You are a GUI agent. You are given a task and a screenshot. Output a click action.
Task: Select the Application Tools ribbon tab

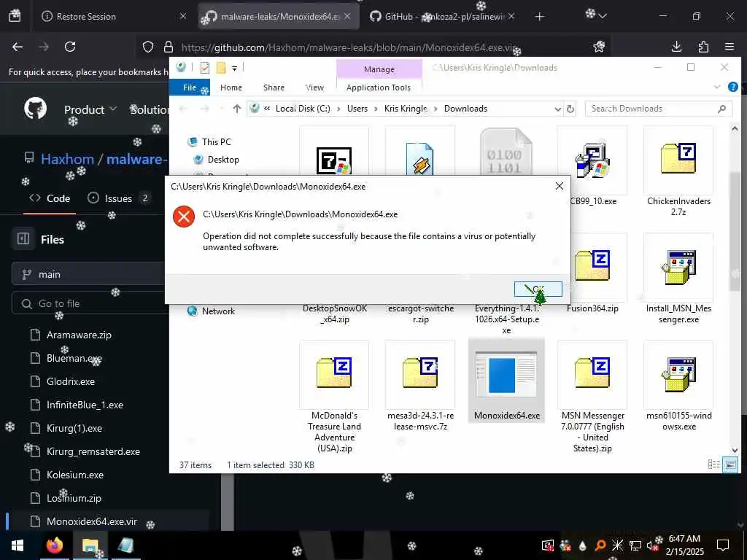pyautogui.click(x=379, y=87)
